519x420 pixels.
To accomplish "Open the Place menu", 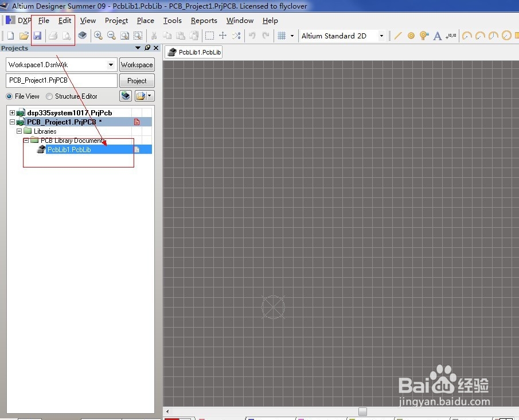I will tap(146, 21).
